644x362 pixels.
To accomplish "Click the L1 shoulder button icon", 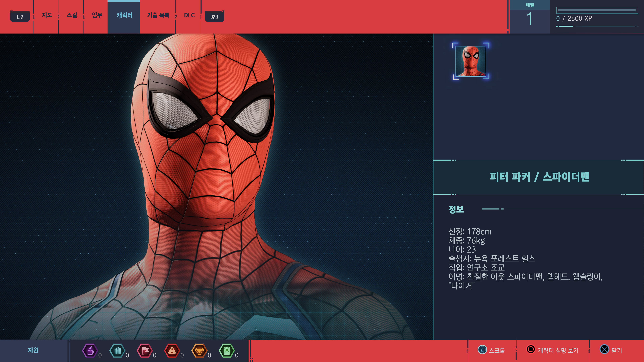I will [20, 17].
